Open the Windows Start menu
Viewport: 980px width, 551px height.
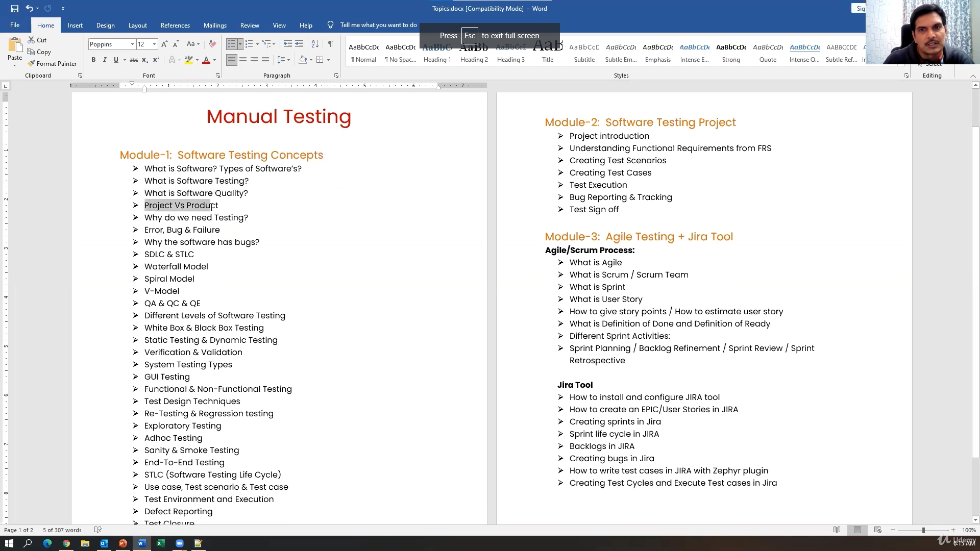(x=9, y=543)
